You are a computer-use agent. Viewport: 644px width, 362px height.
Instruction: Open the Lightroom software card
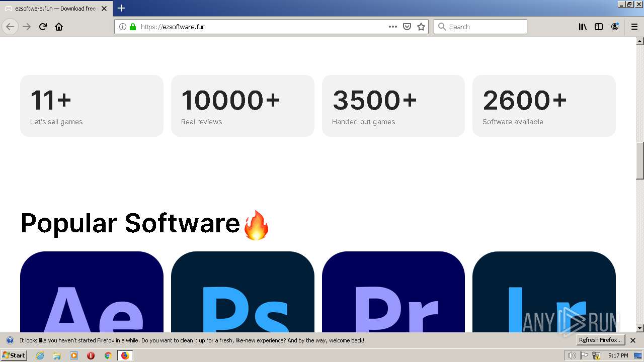click(x=544, y=292)
